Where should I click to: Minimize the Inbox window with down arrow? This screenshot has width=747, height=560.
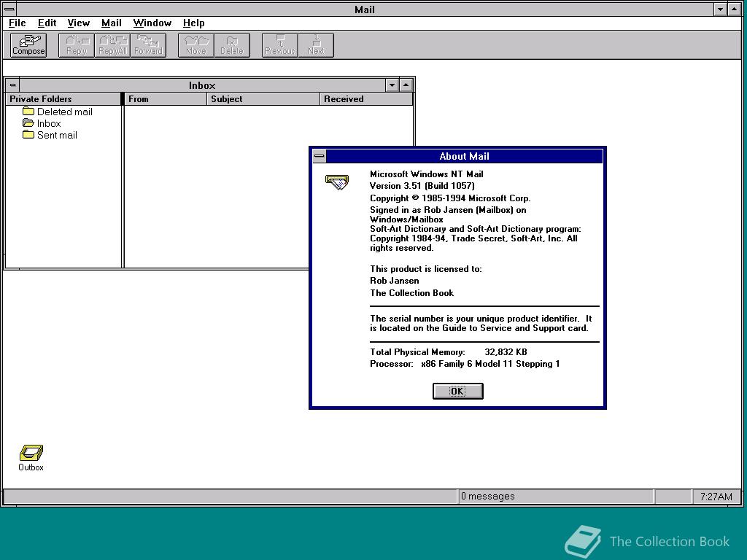(392, 85)
